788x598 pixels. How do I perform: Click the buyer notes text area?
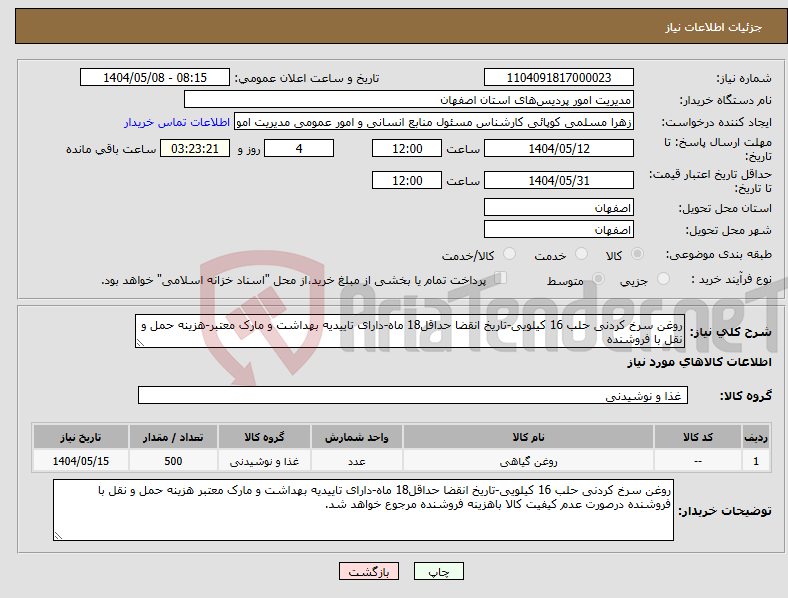coord(363,510)
